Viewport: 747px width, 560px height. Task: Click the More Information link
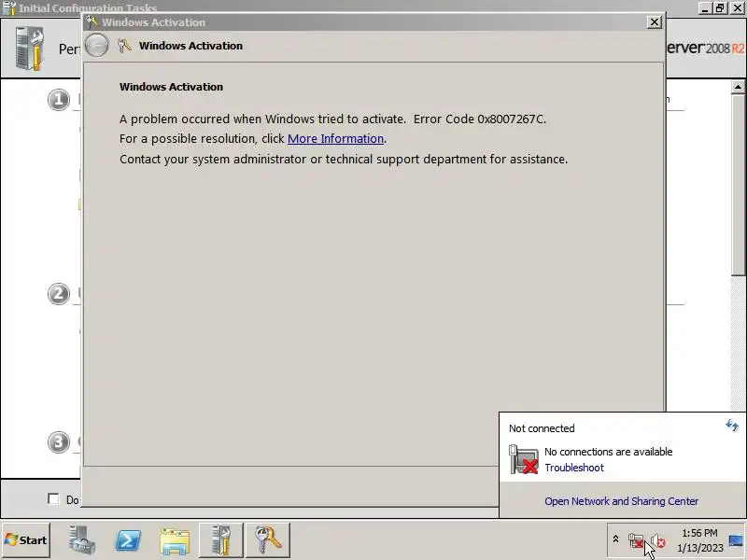[335, 138]
